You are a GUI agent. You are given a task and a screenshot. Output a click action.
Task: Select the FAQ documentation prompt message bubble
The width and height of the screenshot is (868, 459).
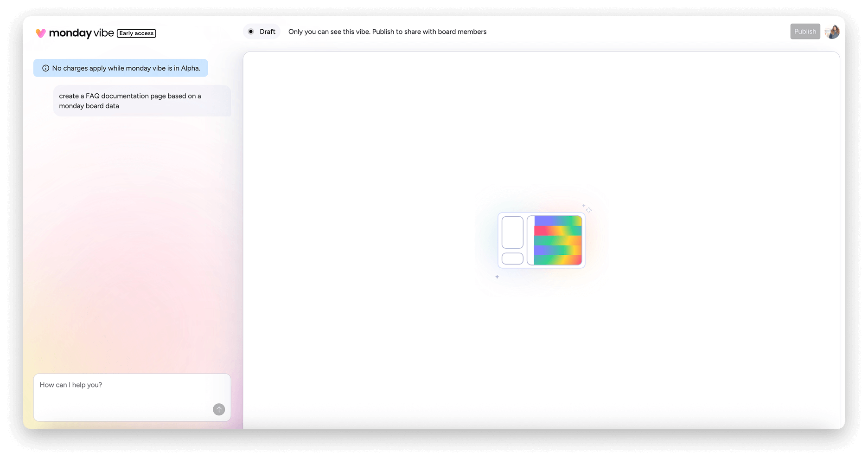coord(142,101)
